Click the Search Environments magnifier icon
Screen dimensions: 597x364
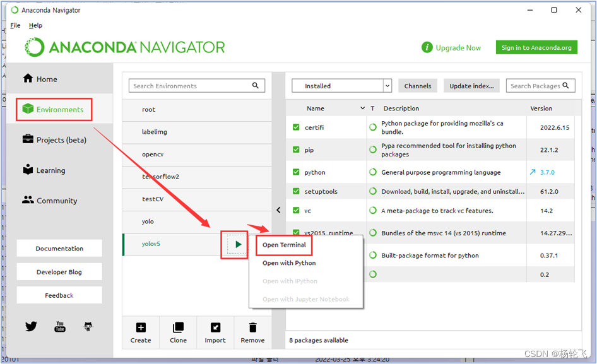[x=256, y=86]
